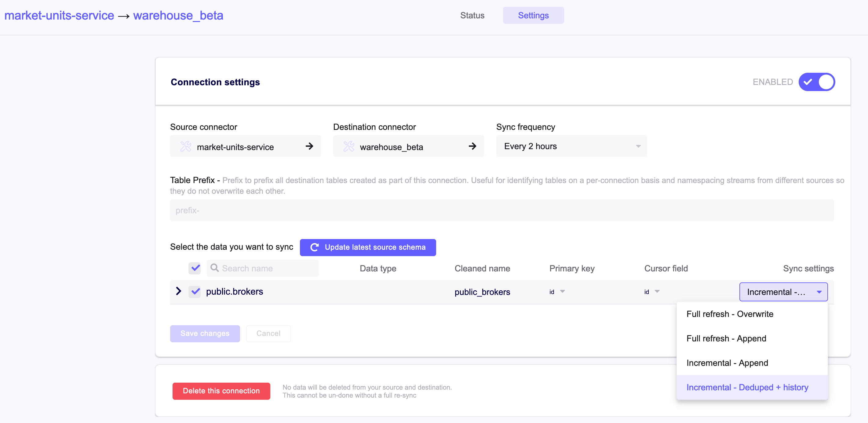Click the arrow icon beside market-units-service connector
The height and width of the screenshot is (423, 868).
click(x=309, y=146)
